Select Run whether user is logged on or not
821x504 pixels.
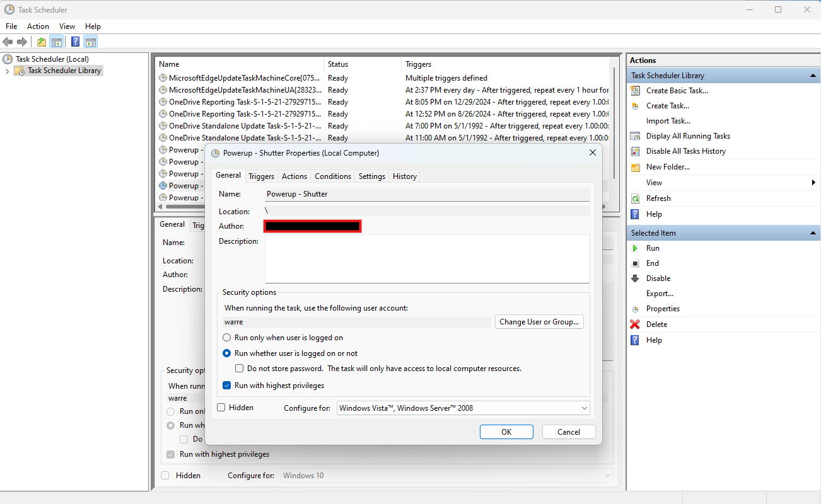(227, 353)
